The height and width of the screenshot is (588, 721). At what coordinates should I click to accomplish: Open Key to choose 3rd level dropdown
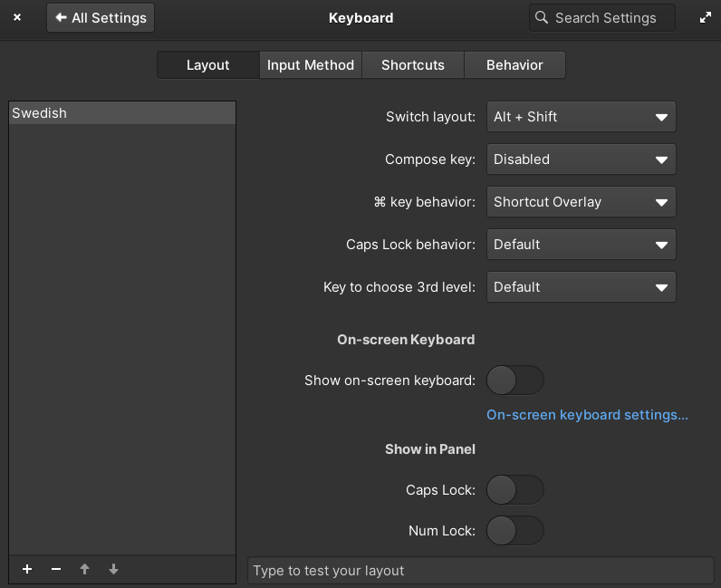582,287
